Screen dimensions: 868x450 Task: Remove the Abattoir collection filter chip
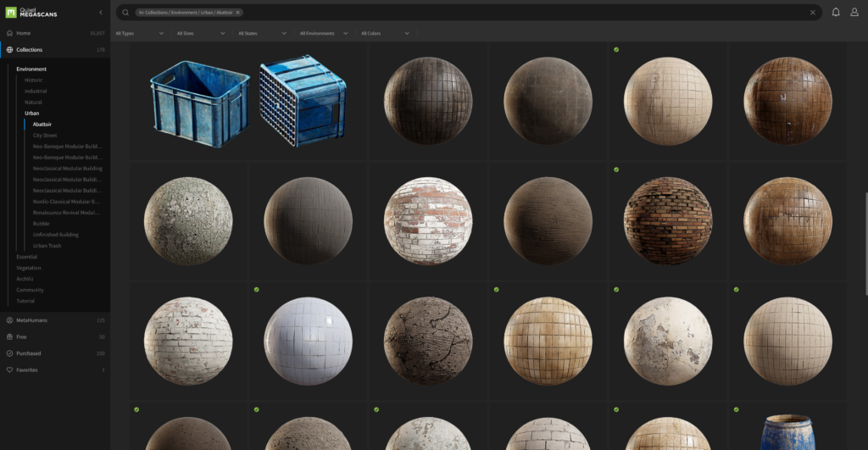coord(237,13)
